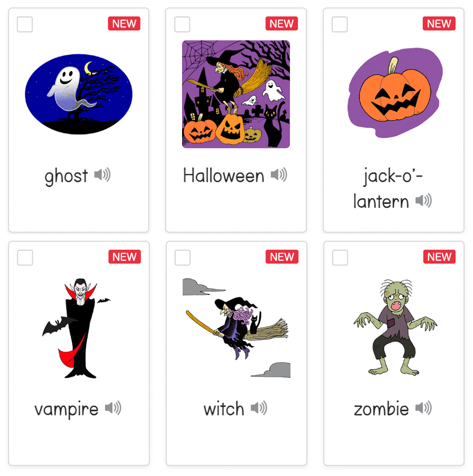Select the ghost card checkbox
The image size is (473, 476).
pyautogui.click(x=25, y=24)
